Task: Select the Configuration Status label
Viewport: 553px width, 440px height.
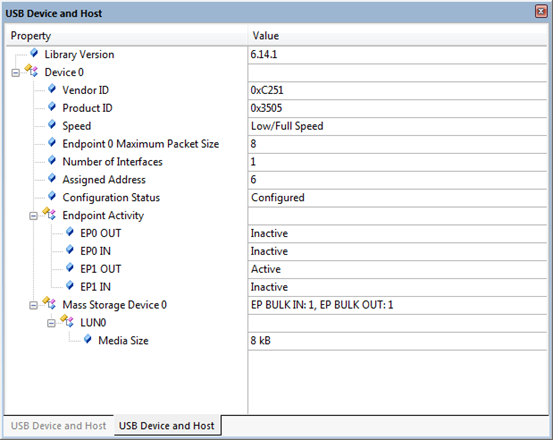Action: [x=111, y=198]
